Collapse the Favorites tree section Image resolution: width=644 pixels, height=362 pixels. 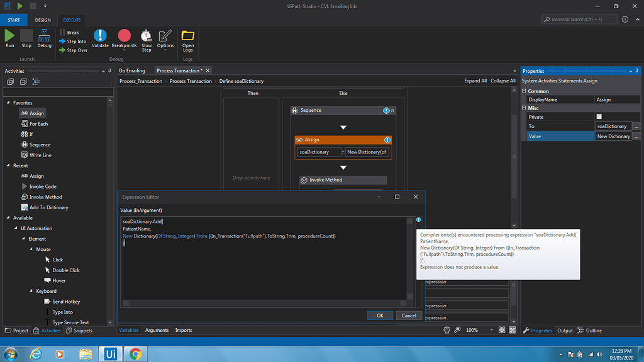click(x=8, y=103)
